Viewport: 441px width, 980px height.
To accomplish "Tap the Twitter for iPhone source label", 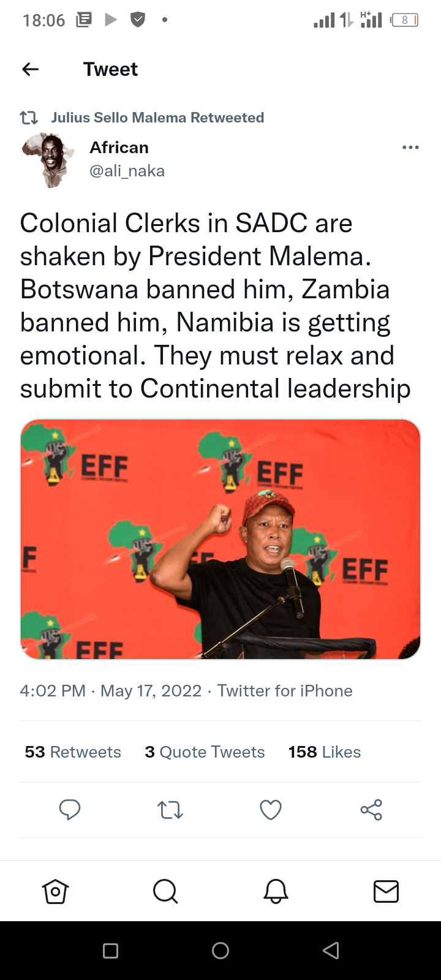I will coord(285,691).
